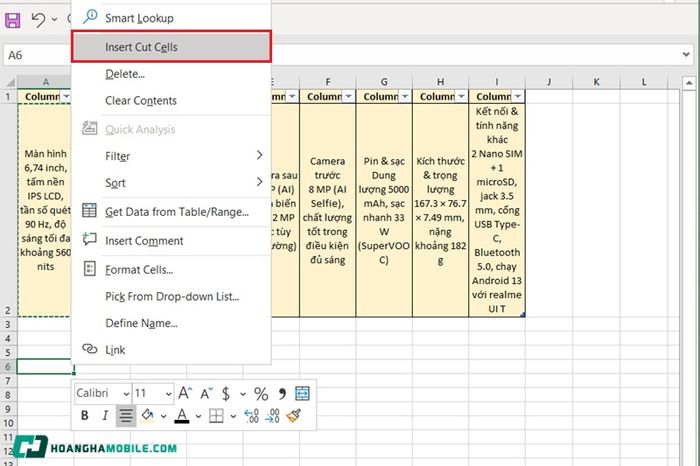Click the Increase Decimal icon
This screenshot has height=466, width=700.
[x=251, y=416]
